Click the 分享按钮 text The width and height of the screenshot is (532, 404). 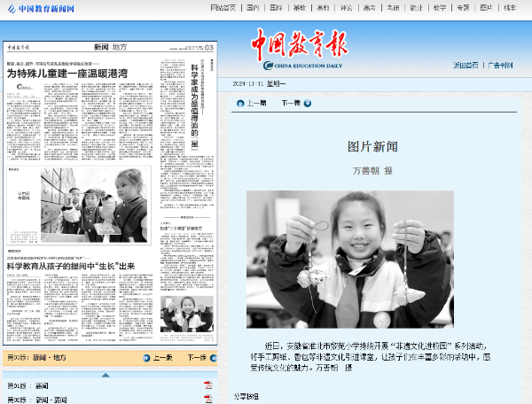click(x=246, y=397)
